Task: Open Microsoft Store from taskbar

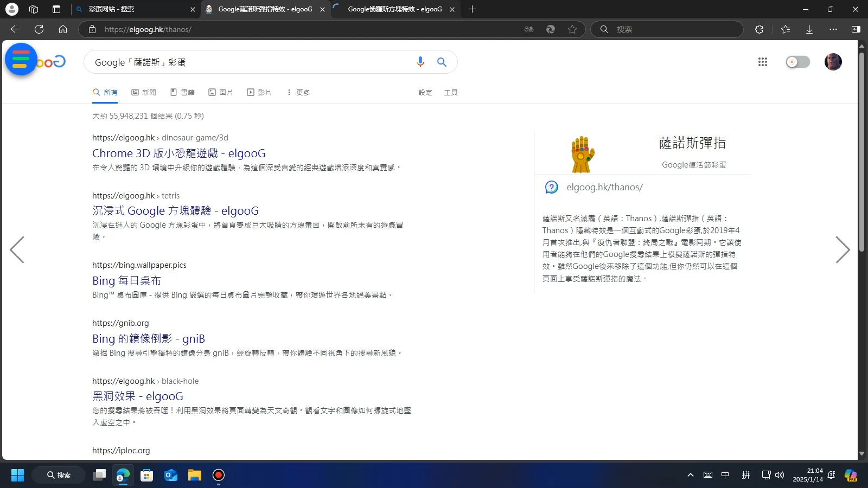Action: 146,475
